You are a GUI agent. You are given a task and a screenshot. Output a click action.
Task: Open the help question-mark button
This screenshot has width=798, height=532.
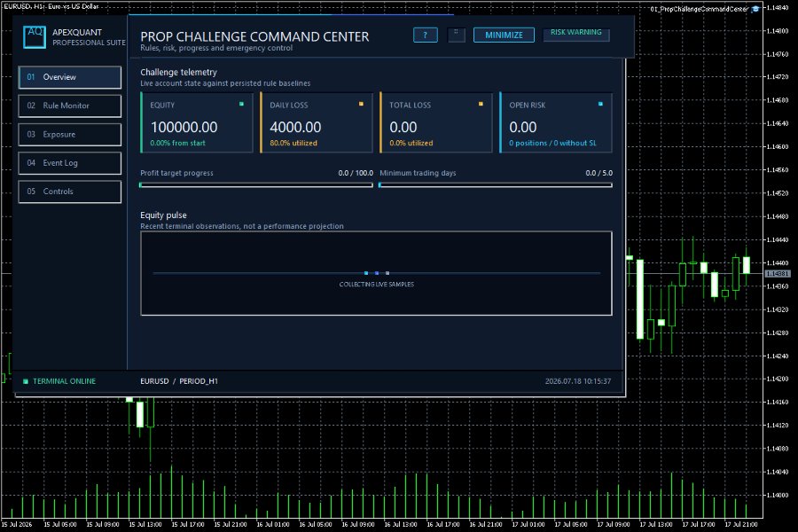click(x=426, y=35)
